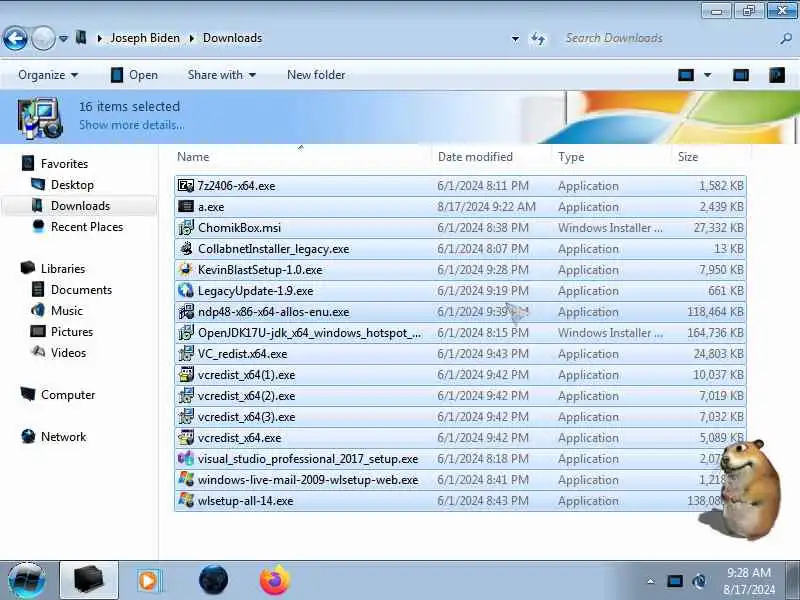Refresh the Downloads folder view
800x600 pixels.
538,38
